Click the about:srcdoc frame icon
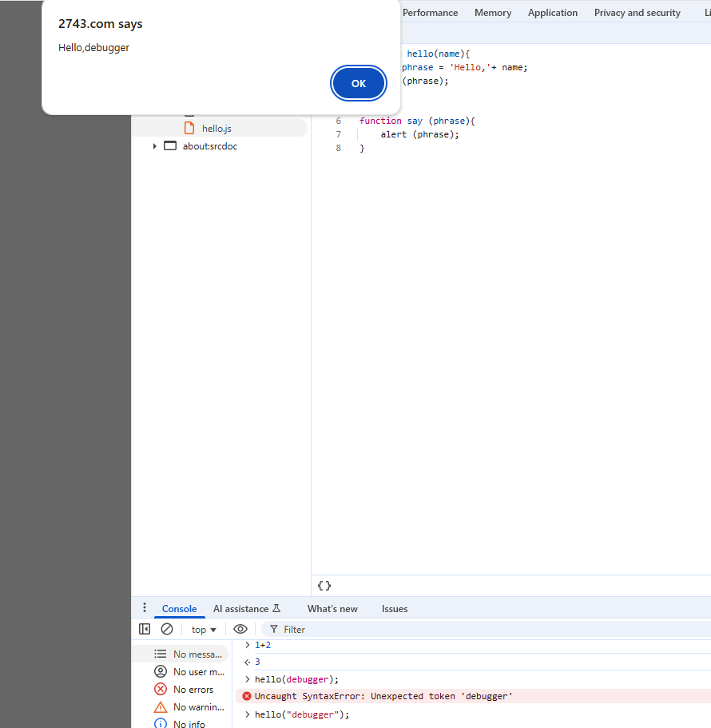Viewport: 711px width, 728px height. (170, 145)
